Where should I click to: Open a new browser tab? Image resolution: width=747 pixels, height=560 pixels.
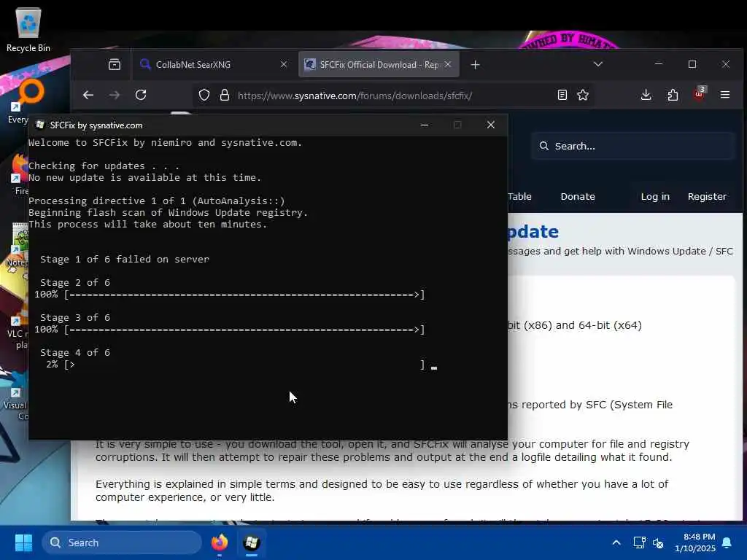475,65
